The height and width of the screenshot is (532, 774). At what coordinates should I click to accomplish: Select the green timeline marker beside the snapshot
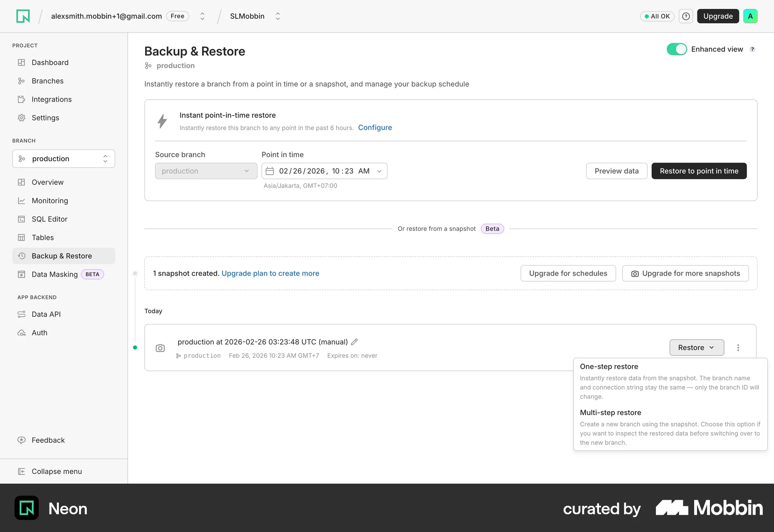pos(135,347)
